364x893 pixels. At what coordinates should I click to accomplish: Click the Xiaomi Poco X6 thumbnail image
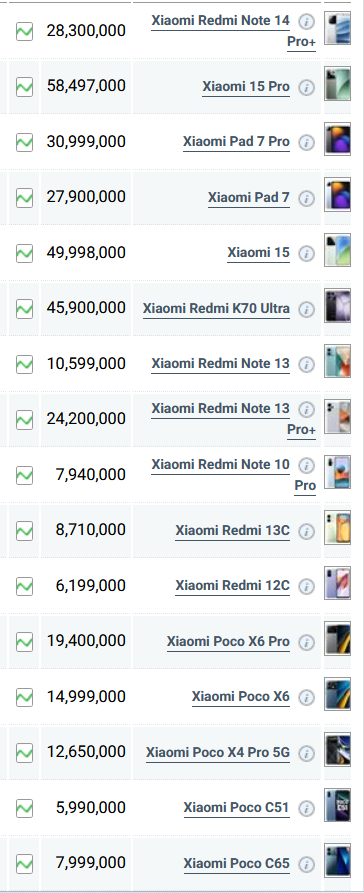(x=337, y=694)
